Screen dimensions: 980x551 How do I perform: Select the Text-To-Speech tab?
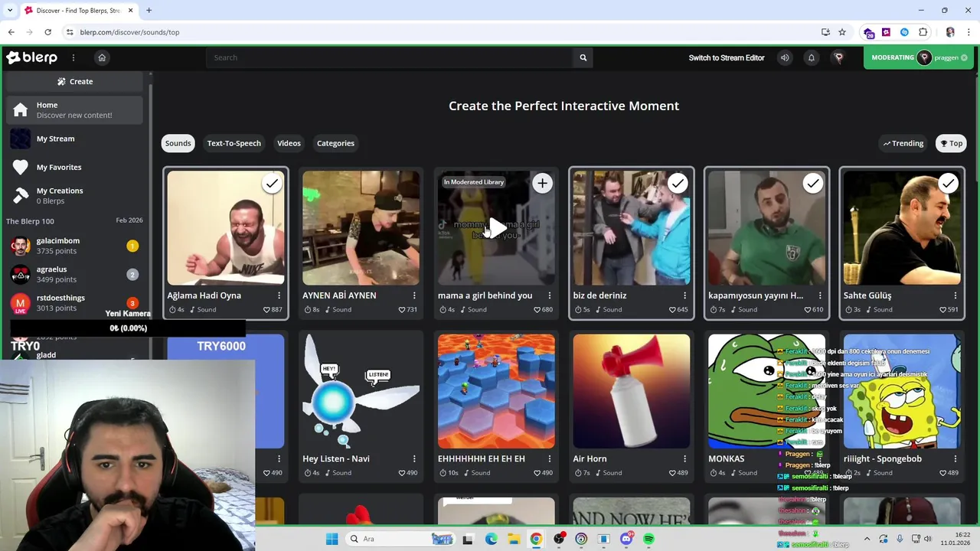point(234,143)
